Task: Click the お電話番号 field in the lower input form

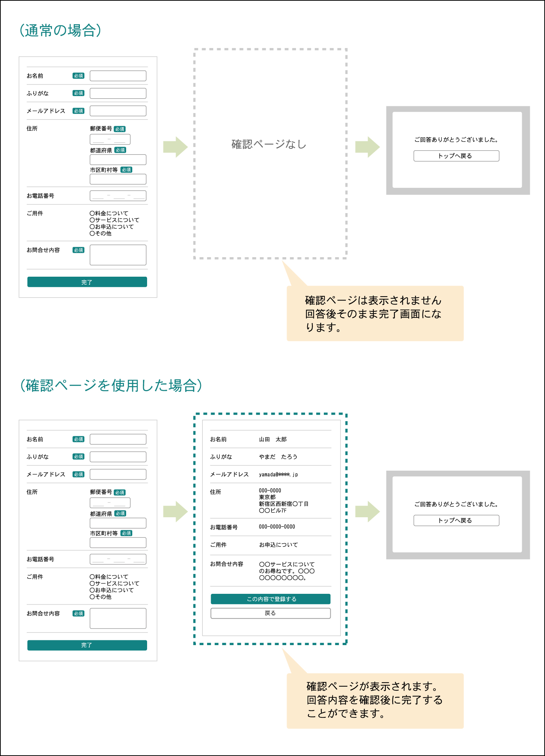Action: point(118,559)
